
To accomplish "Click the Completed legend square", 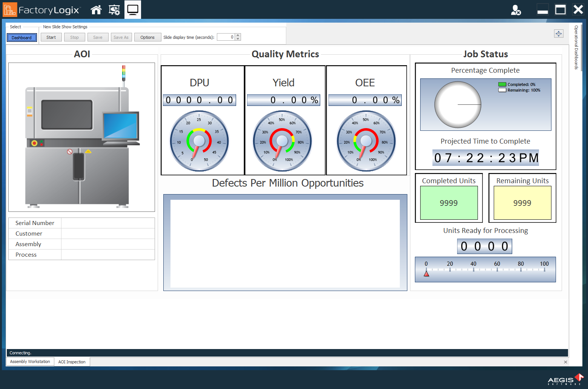I will coord(502,84).
